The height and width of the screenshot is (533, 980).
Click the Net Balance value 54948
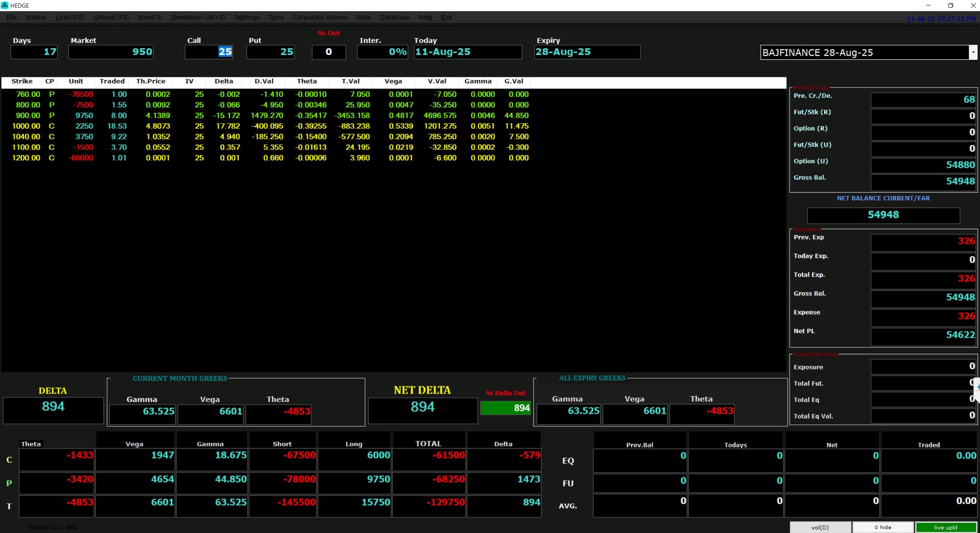(x=883, y=215)
